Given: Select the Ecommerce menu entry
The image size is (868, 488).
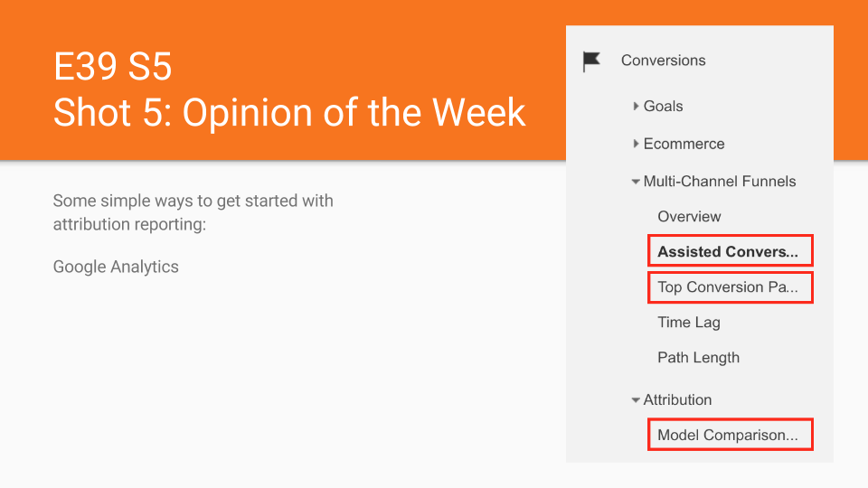Looking at the screenshot, I should 684,144.
